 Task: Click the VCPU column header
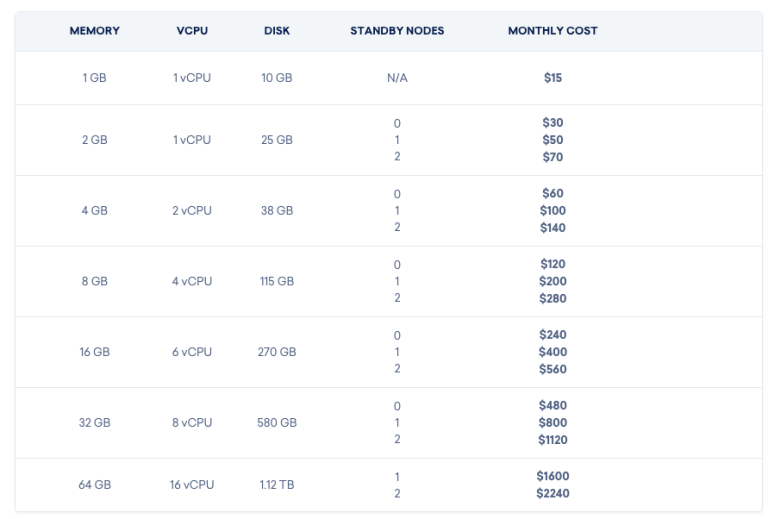point(192,31)
